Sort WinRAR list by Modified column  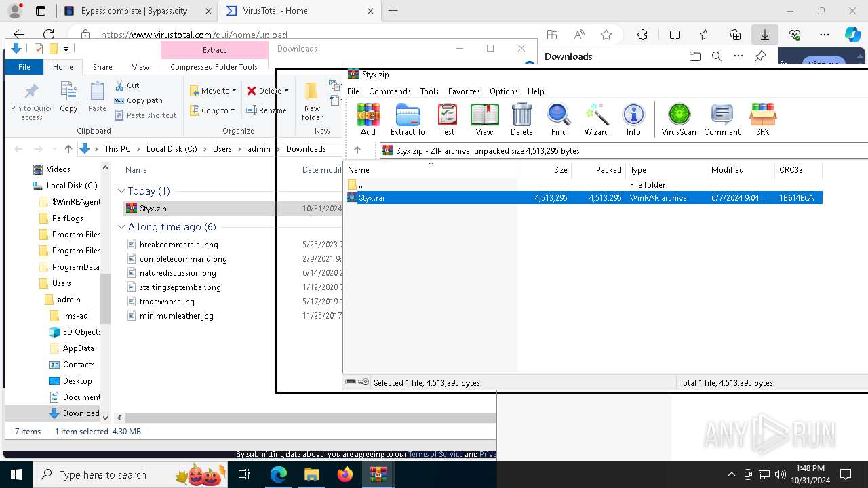(741, 170)
